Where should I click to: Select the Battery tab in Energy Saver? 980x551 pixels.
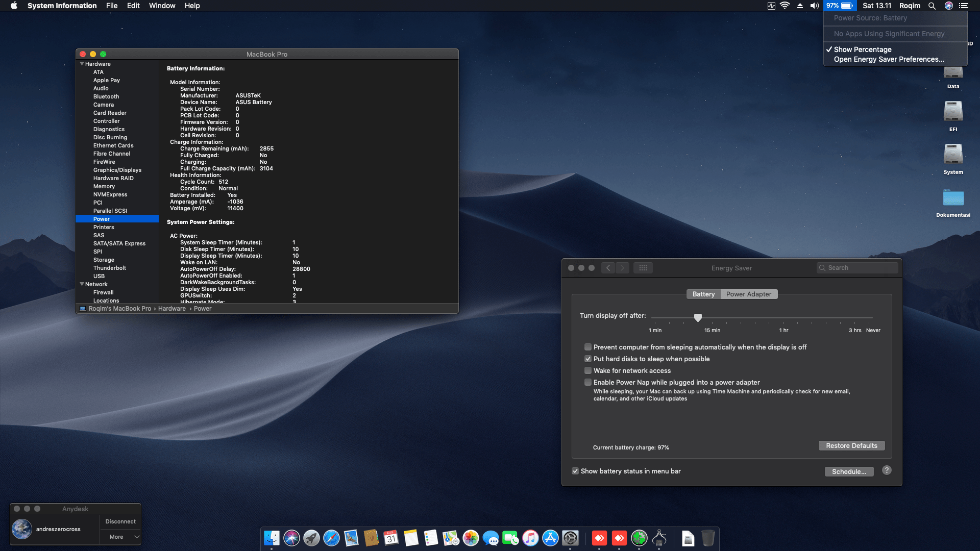[x=703, y=294]
